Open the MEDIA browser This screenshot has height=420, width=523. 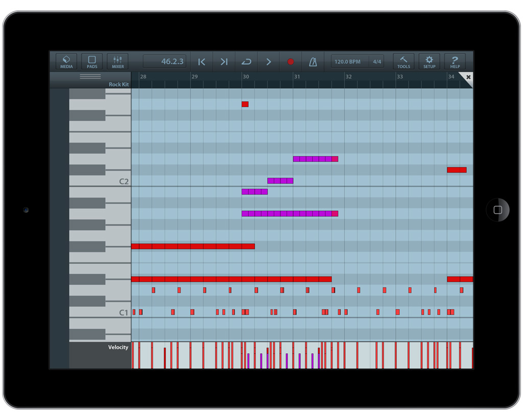66,61
